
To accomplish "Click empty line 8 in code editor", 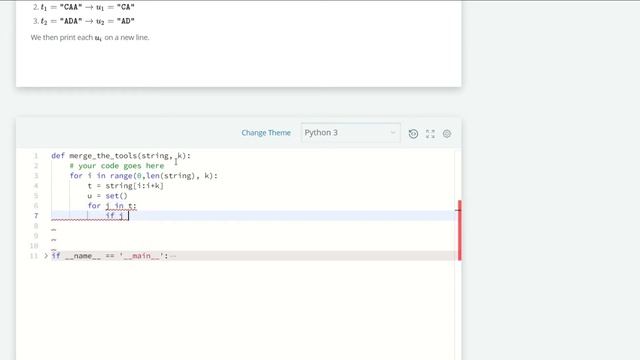I will pyautogui.click(x=253, y=226).
